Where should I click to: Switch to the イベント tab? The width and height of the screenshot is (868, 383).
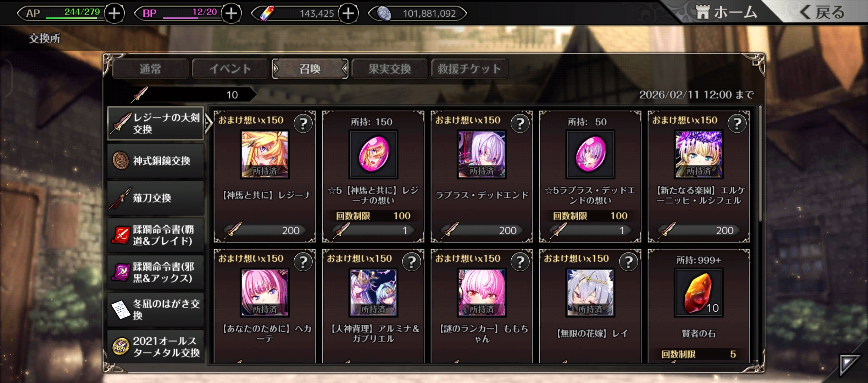coord(230,68)
